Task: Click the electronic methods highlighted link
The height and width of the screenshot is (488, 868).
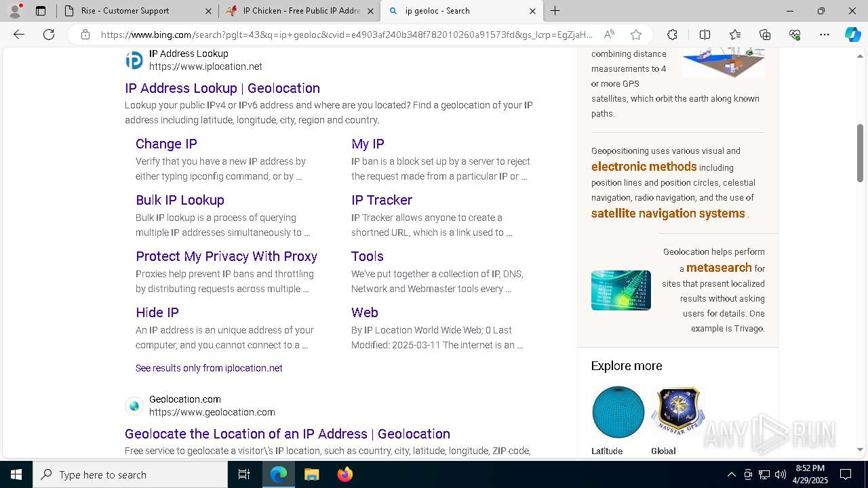Action: tap(644, 167)
